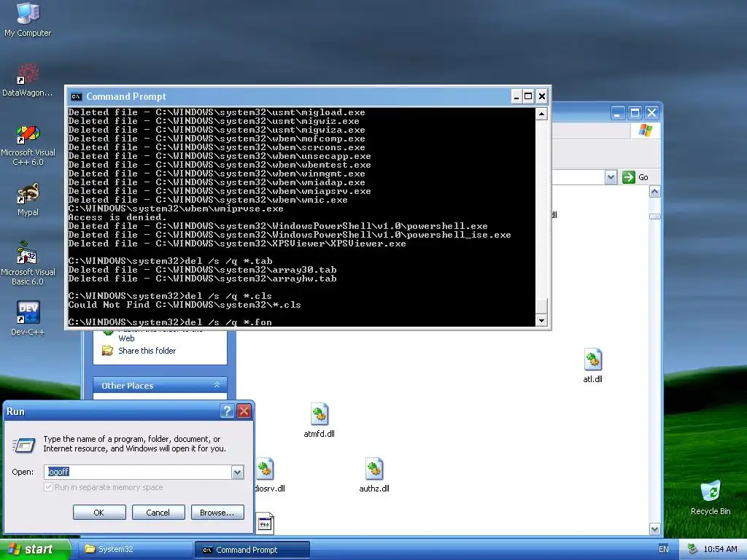The image size is (747, 560).
Task: Click the Other Places panel header
Action: (x=160, y=385)
